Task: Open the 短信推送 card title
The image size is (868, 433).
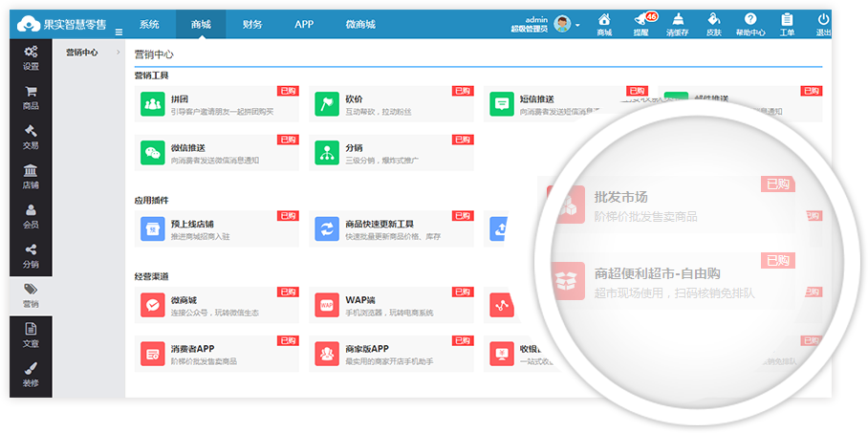Action: (537, 99)
